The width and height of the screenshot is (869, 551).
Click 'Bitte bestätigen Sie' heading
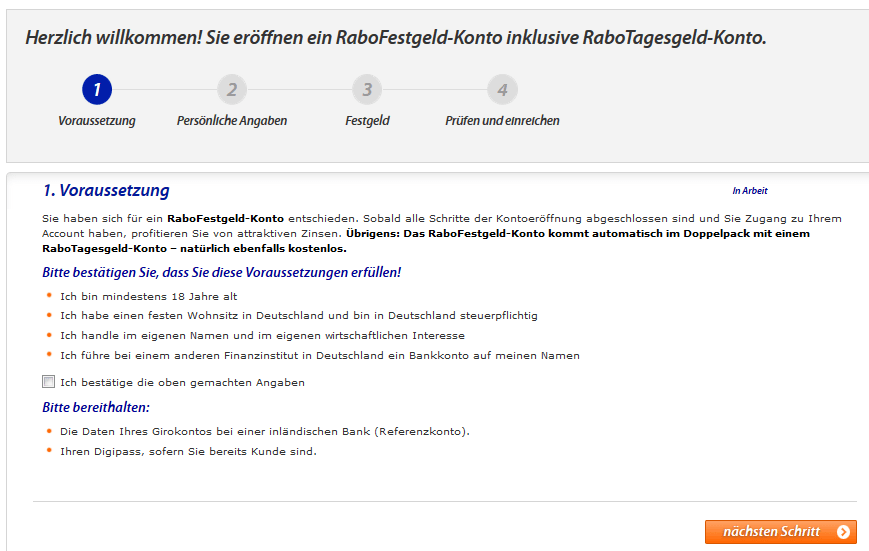tap(222, 272)
